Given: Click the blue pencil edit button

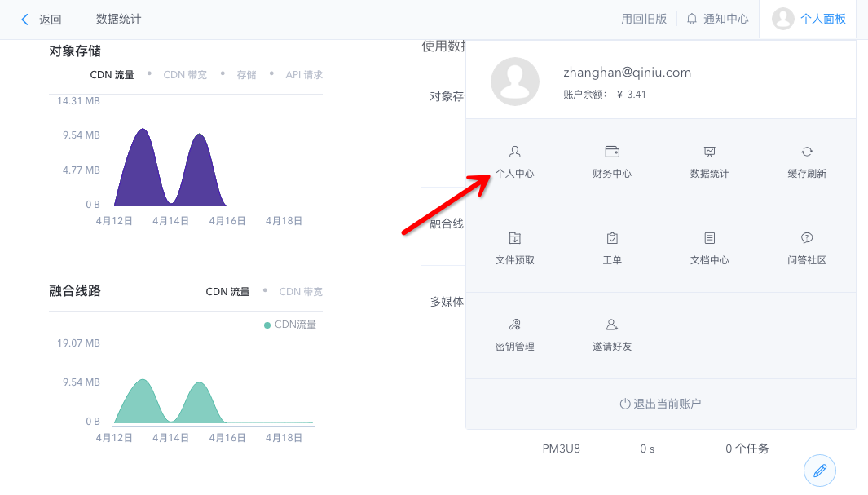Looking at the screenshot, I should [820, 471].
